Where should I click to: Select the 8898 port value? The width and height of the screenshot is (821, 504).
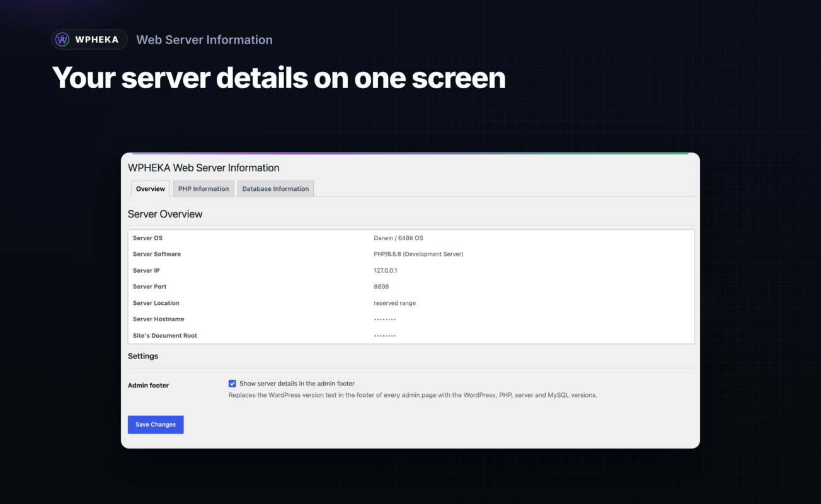pyautogui.click(x=381, y=287)
